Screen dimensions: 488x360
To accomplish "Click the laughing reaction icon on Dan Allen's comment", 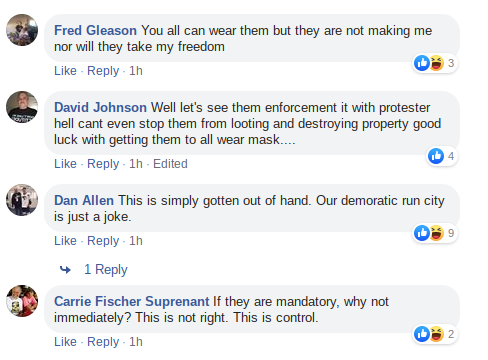I will (x=436, y=233).
